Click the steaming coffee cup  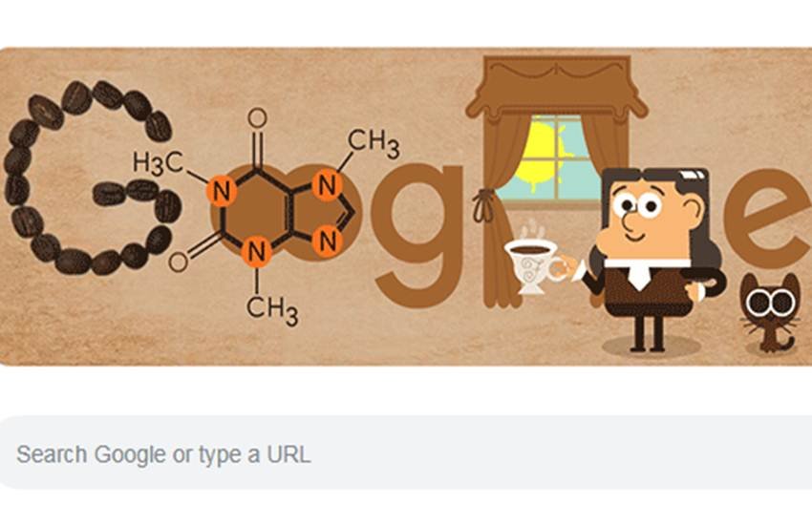point(533,259)
